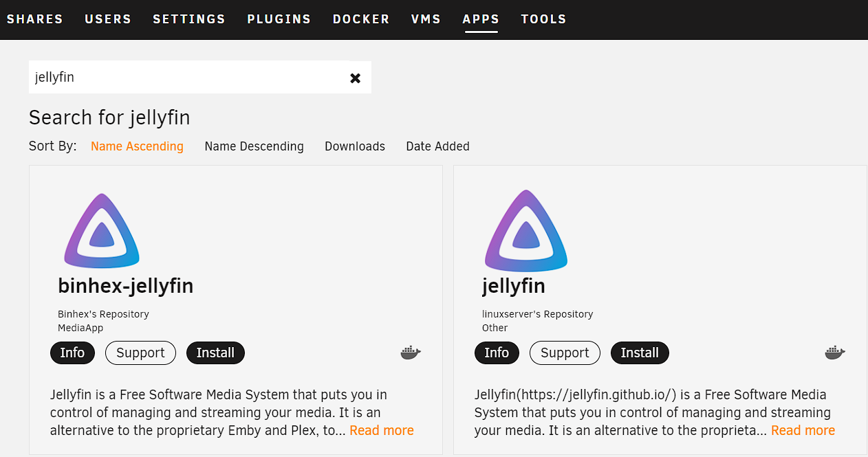Image resolution: width=868 pixels, height=457 pixels.
Task: Sort apps by Downloads
Action: [355, 146]
